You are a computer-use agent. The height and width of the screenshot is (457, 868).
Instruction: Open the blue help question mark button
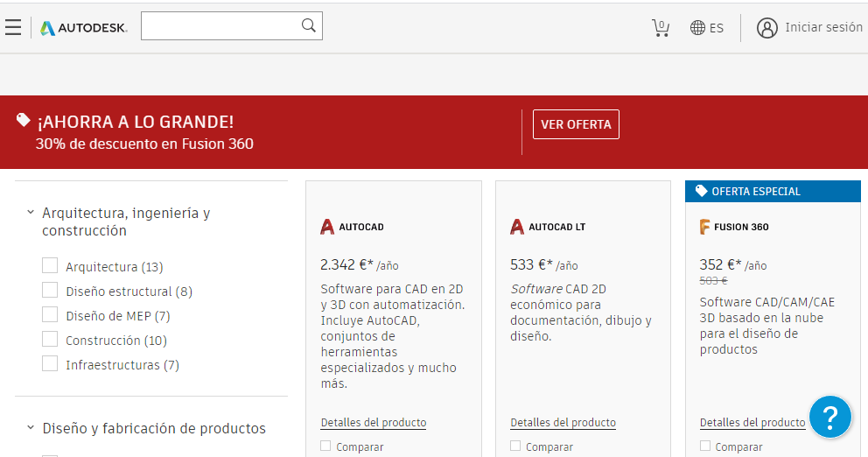point(829,416)
